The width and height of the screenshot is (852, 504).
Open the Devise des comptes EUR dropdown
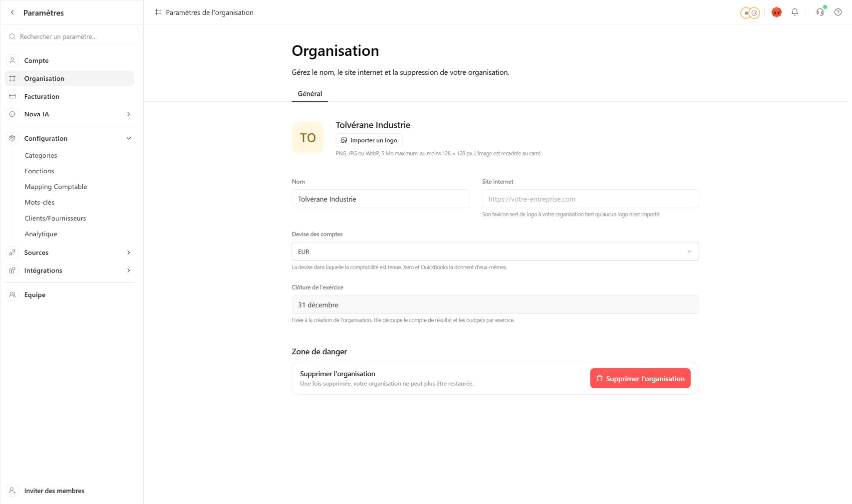[495, 252]
